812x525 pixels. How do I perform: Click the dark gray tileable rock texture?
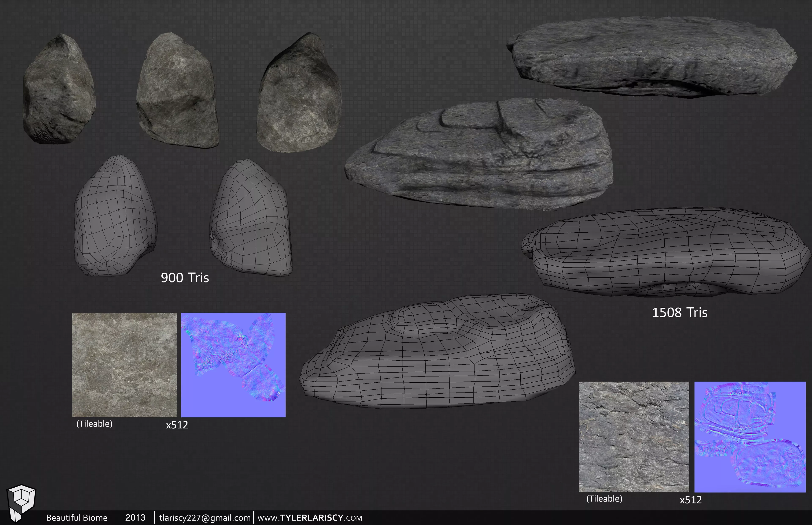(634, 436)
